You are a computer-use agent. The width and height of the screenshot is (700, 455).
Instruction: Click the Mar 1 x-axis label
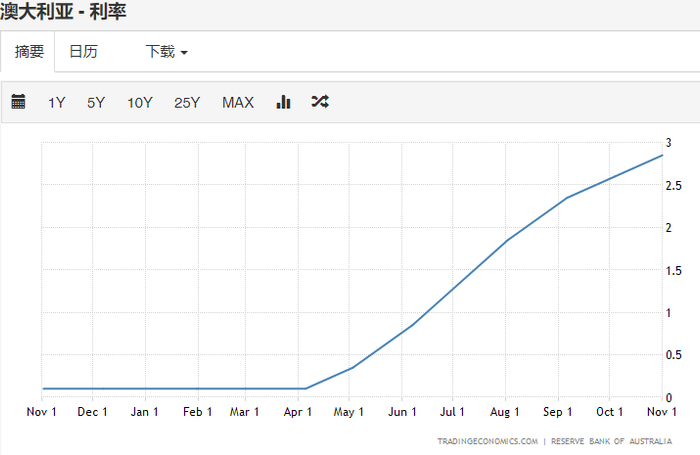click(244, 412)
